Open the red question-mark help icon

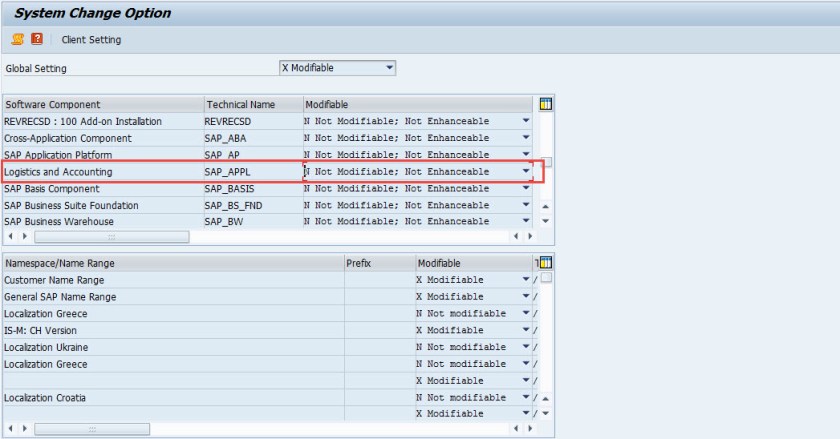click(x=37, y=39)
